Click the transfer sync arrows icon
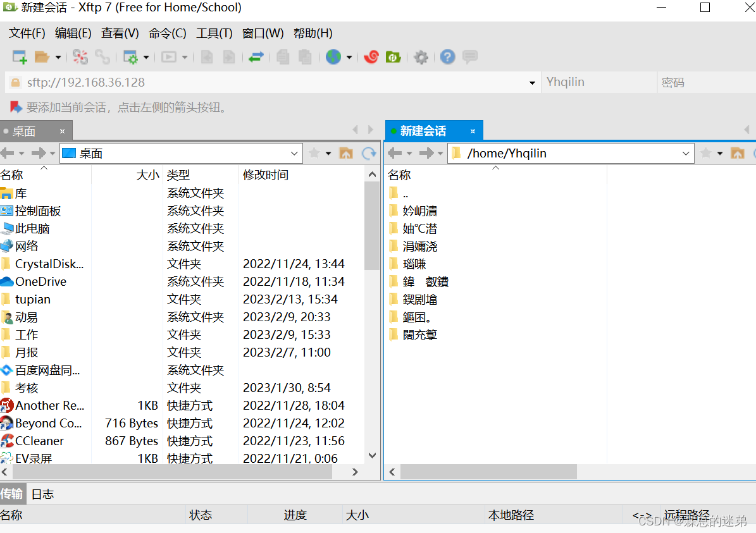The width and height of the screenshot is (756, 533). click(x=256, y=57)
